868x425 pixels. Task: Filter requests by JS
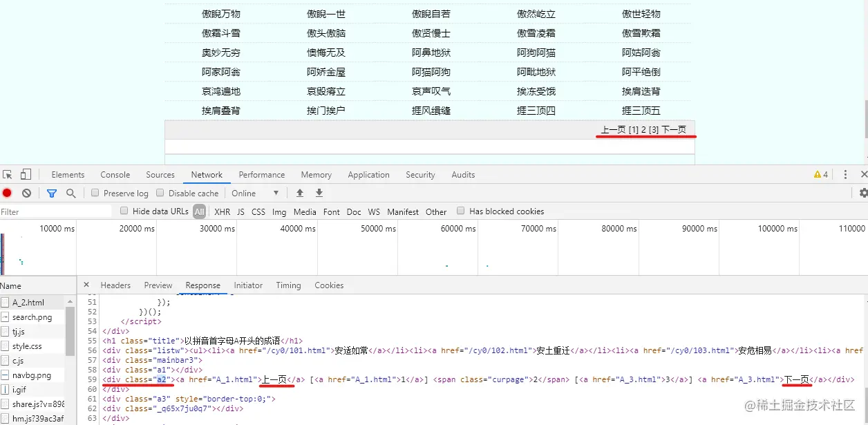[x=240, y=212]
